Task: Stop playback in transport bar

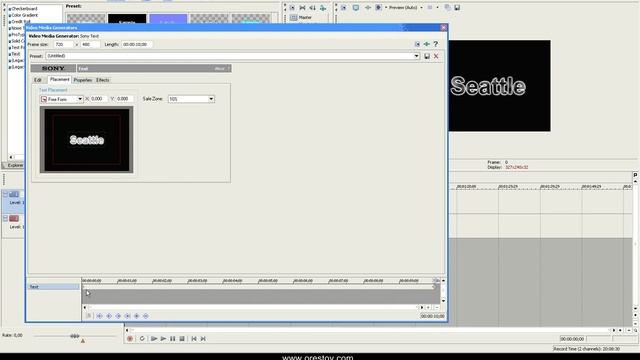Action: (x=182, y=339)
